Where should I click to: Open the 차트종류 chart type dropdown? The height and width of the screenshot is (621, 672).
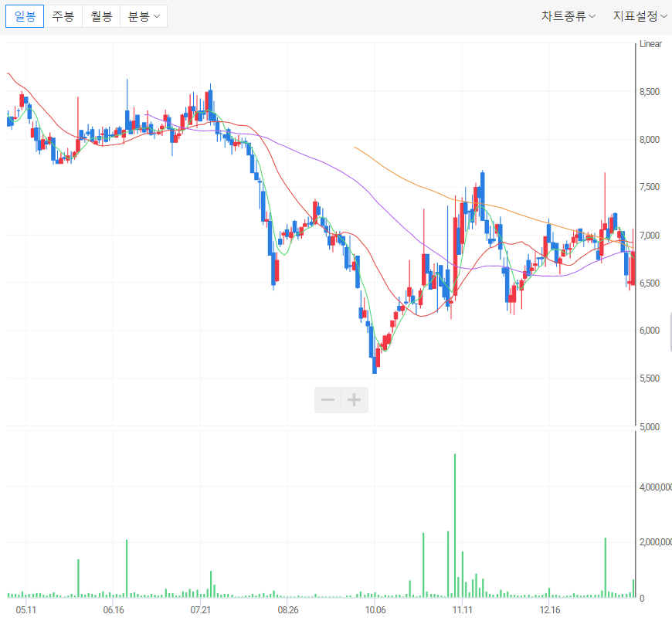568,16
